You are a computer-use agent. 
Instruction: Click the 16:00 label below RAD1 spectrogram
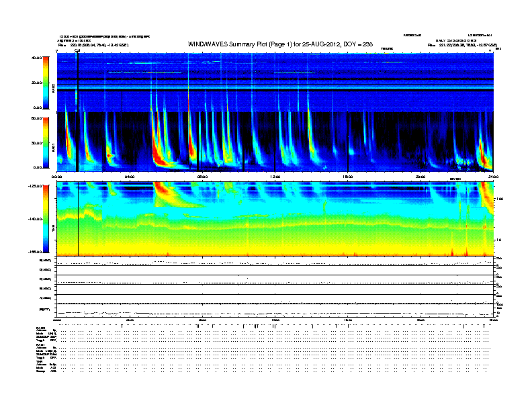pos(348,177)
